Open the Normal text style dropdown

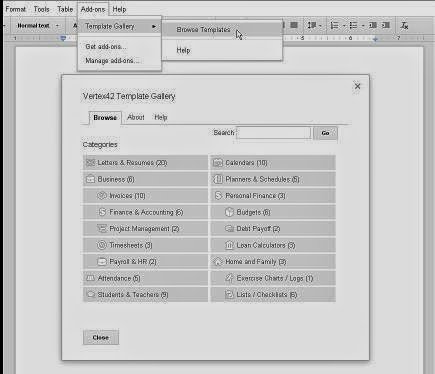(x=37, y=26)
